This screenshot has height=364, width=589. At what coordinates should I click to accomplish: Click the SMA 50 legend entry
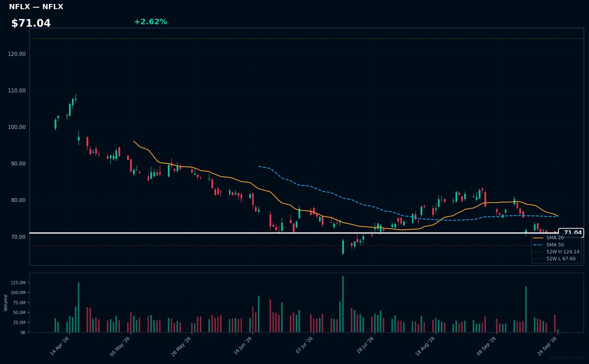555,244
